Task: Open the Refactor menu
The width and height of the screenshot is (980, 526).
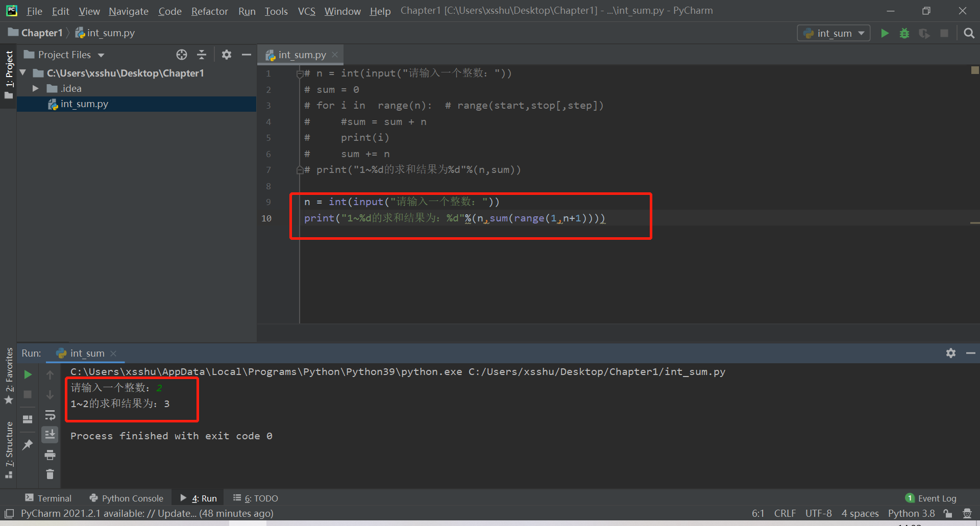Action: click(209, 11)
